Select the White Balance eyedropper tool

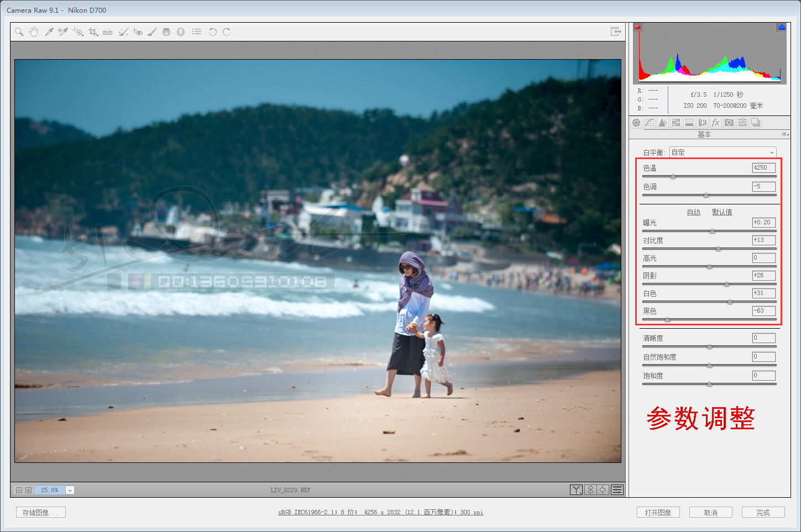[x=49, y=32]
